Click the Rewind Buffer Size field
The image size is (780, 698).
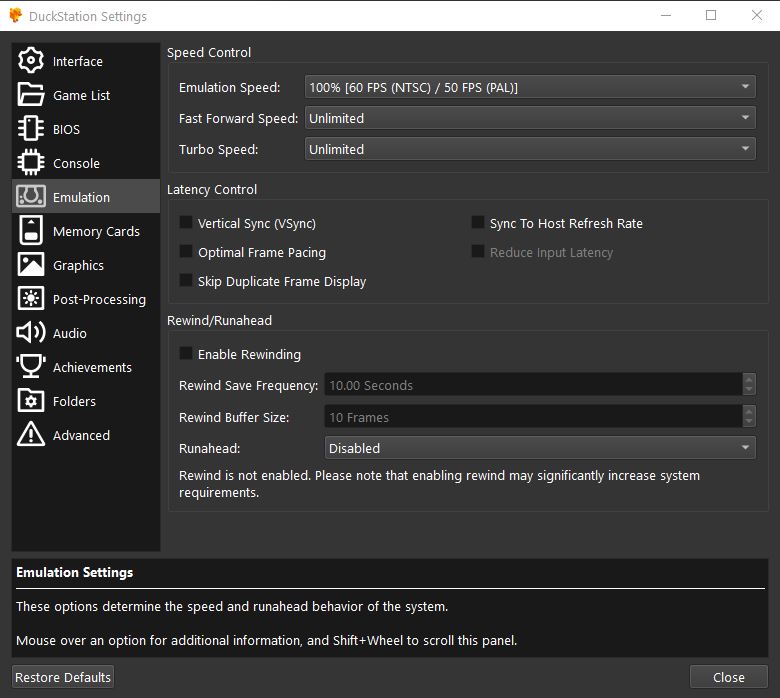pyautogui.click(x=533, y=416)
